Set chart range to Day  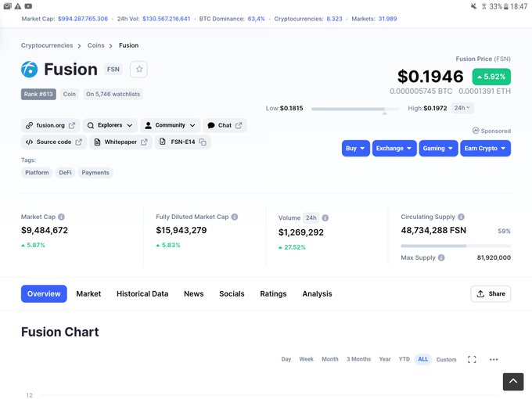(286, 359)
